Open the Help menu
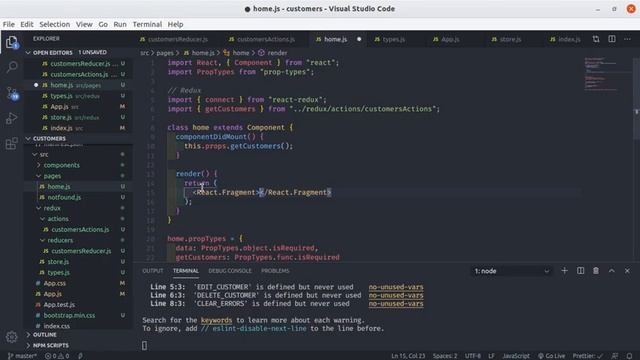The height and width of the screenshot is (360, 640). point(176,24)
